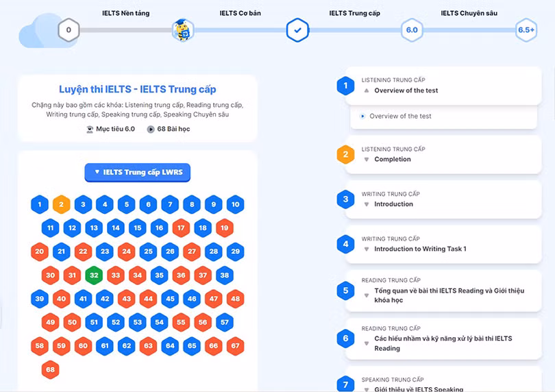Open the orange lesson hexagon 2
The image size is (555, 392).
point(61,204)
